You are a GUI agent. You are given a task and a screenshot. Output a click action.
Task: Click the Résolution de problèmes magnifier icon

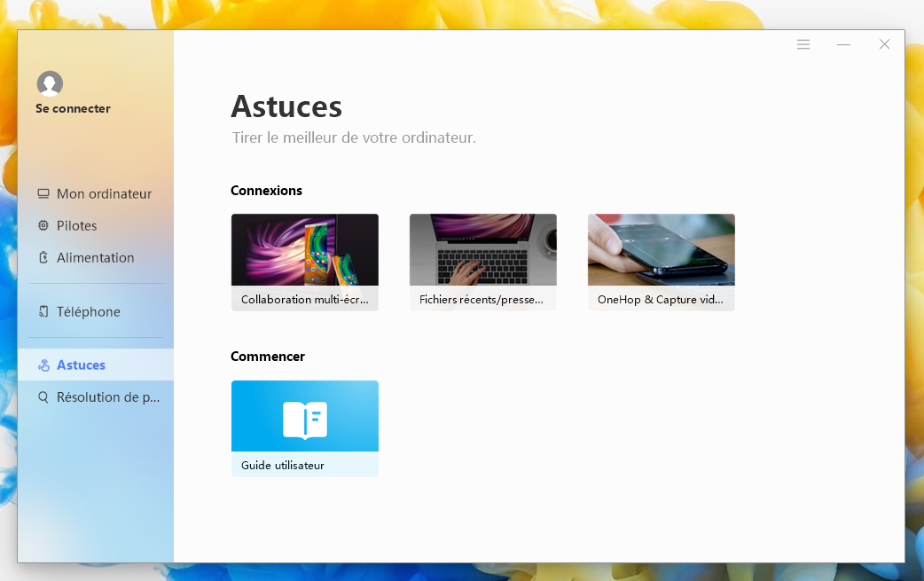pos(43,397)
